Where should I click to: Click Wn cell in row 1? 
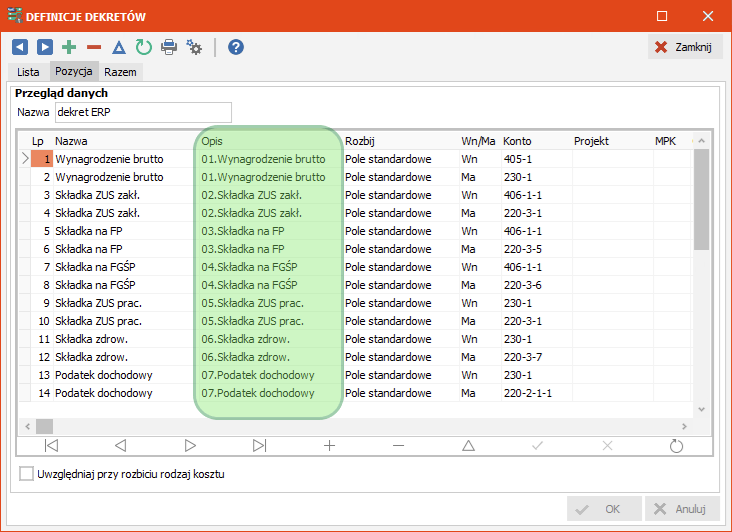click(480, 159)
